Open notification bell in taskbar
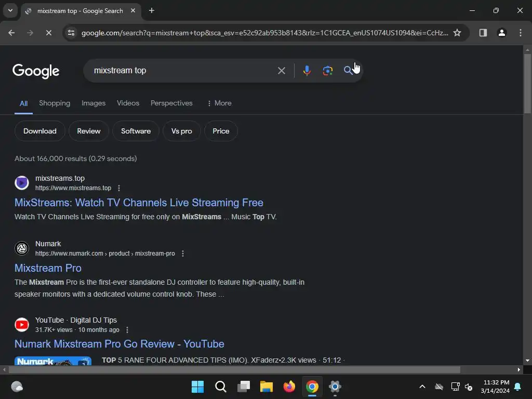Screen dimensions: 532x399 518,387
